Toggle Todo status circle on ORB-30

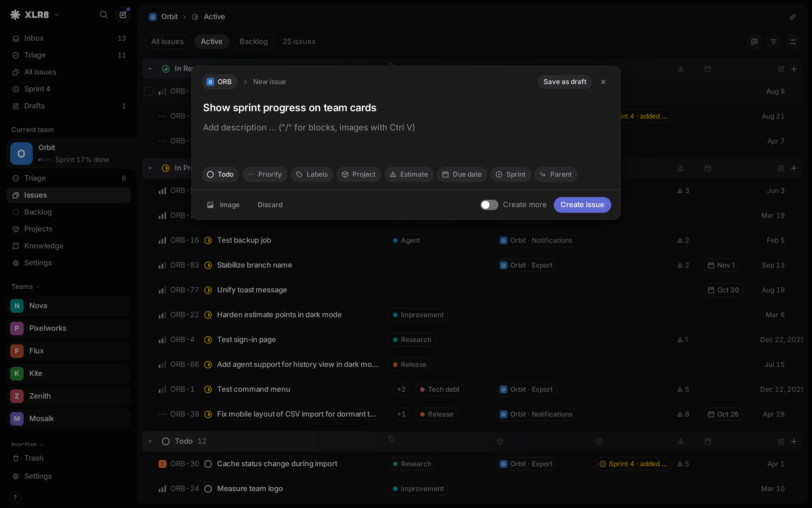[208, 464]
